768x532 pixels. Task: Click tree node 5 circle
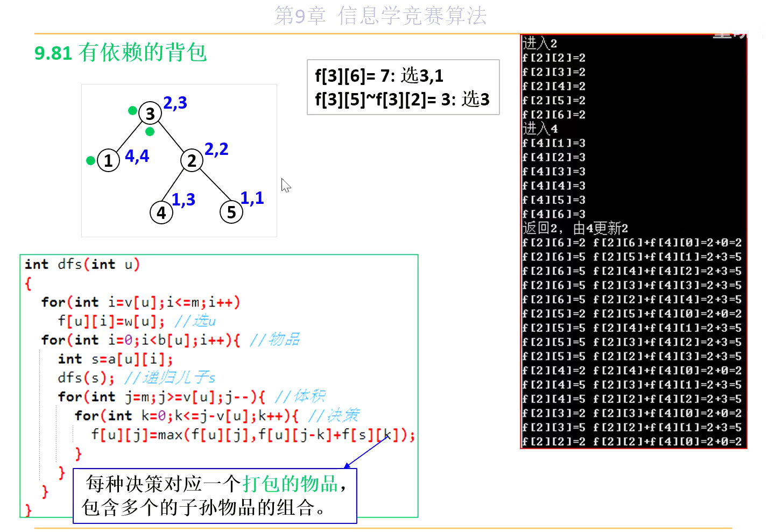231,212
